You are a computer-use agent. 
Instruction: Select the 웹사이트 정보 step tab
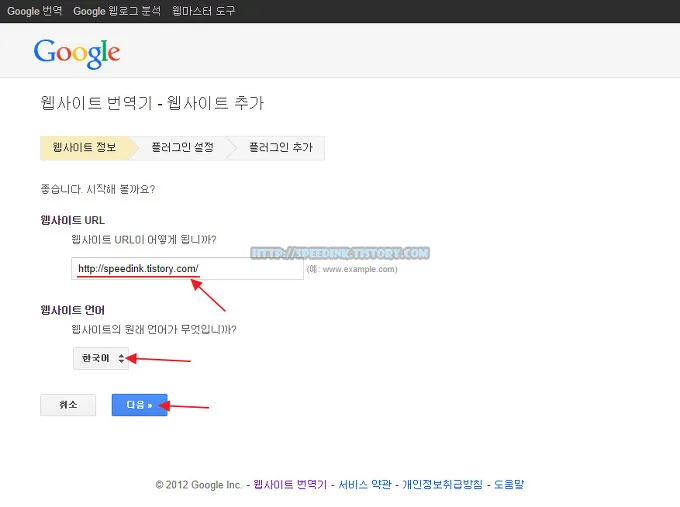(85, 148)
